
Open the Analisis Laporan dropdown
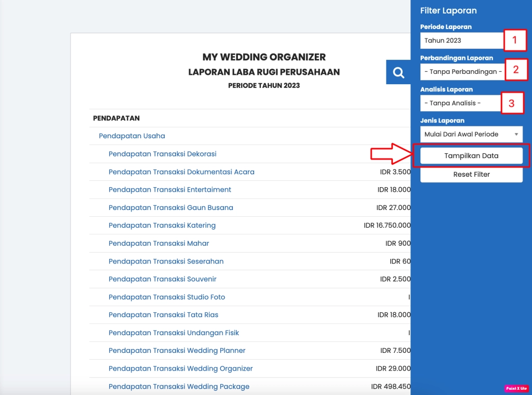[460, 103]
